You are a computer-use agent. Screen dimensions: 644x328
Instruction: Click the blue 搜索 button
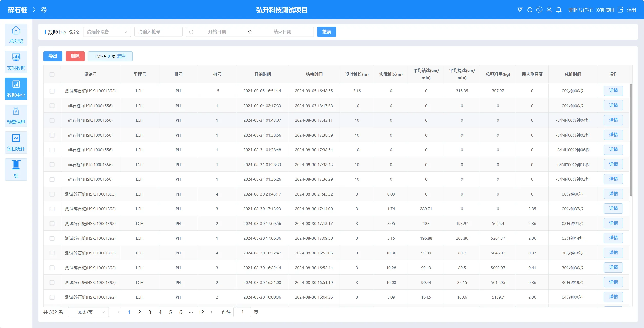pos(326,32)
